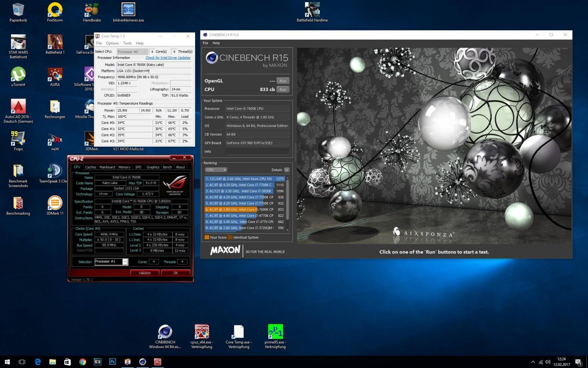This screenshot has height=368, width=588.
Task: Show hidden system tray icons
Action: pos(533,362)
